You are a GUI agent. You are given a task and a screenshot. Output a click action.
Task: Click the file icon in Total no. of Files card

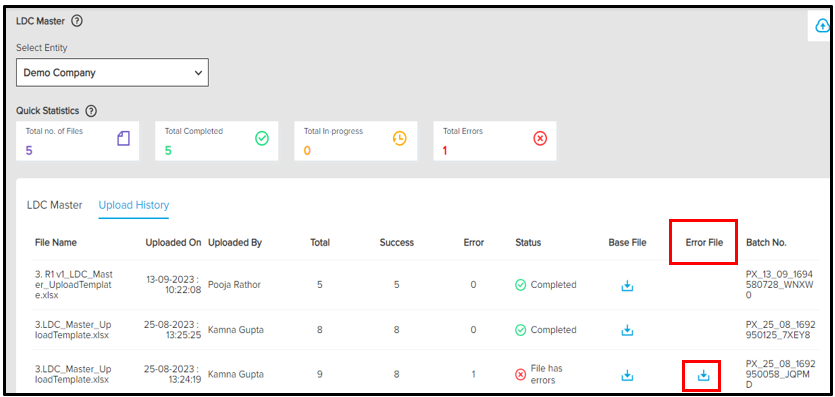(124, 139)
